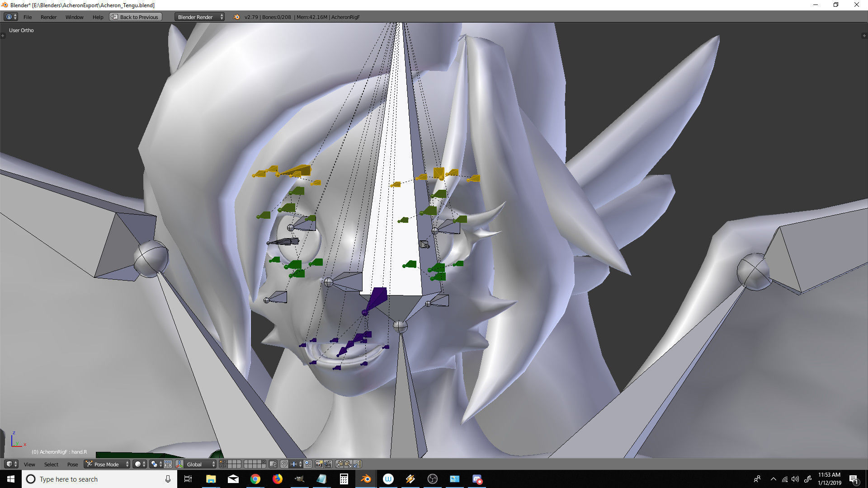Open the Blender Render engine dropdown

coord(199,17)
